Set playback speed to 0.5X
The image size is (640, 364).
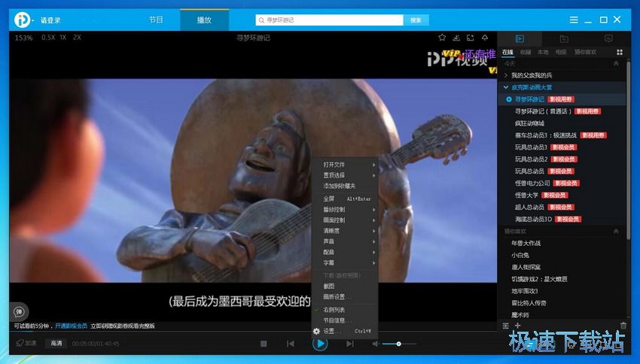(x=48, y=38)
